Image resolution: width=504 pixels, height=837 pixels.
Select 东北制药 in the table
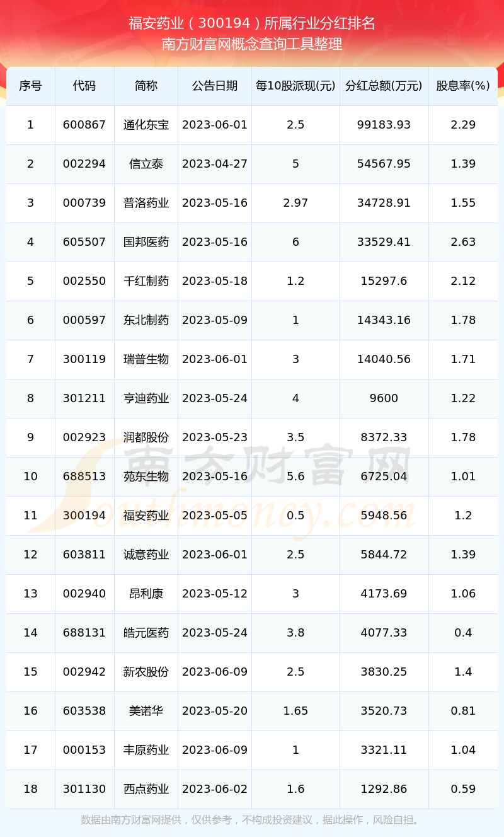pyautogui.click(x=146, y=320)
